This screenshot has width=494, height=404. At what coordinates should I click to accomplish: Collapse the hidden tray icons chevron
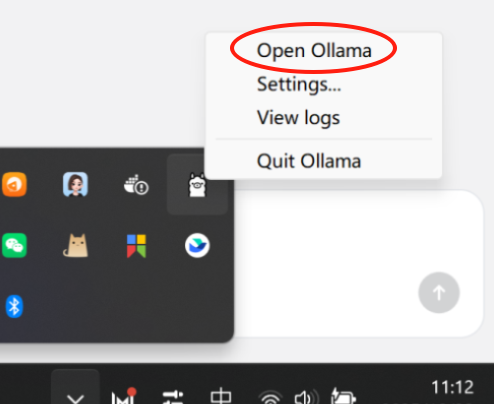point(75,395)
